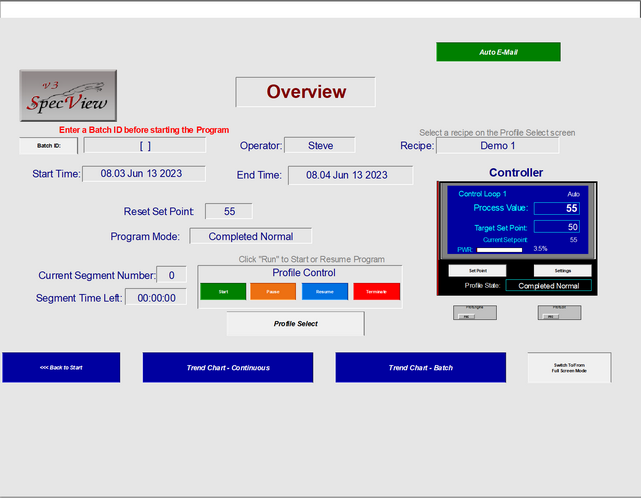Click the SpecView logo icon
641x498 pixels.
tap(68, 95)
